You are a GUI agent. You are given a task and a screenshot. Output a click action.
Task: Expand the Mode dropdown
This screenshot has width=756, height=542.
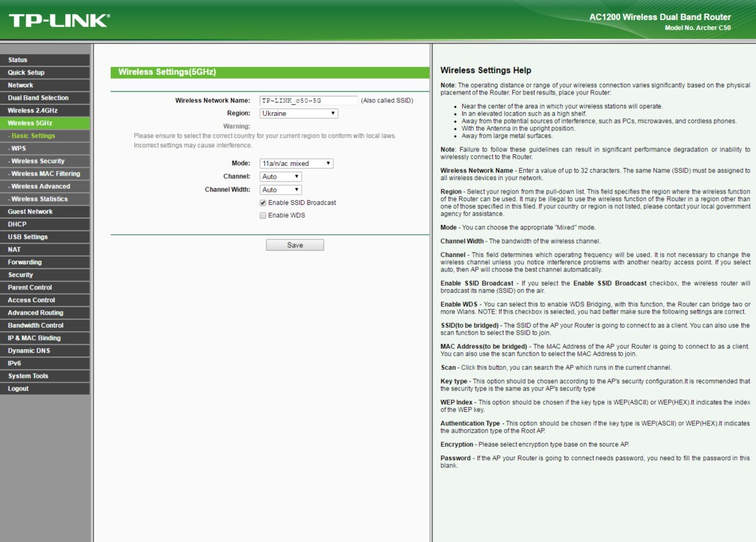click(x=296, y=164)
